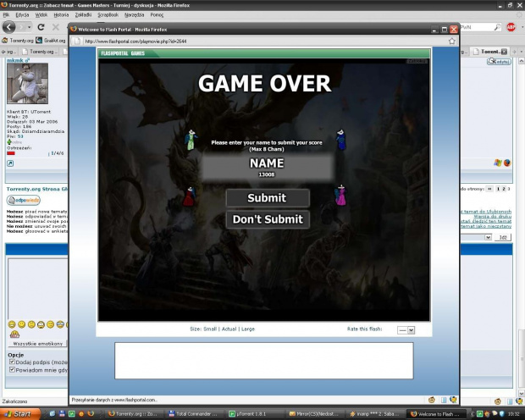Open the Adblock Plus dropdown arrow
This screenshot has width=525, height=420.
(522, 27)
